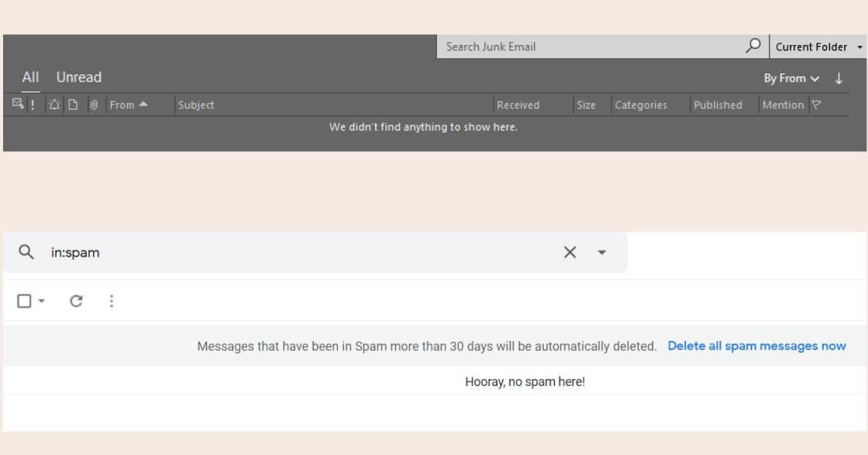This screenshot has width=868, height=455.
Task: Click the importance exclamation column icon
Action: coord(33,105)
